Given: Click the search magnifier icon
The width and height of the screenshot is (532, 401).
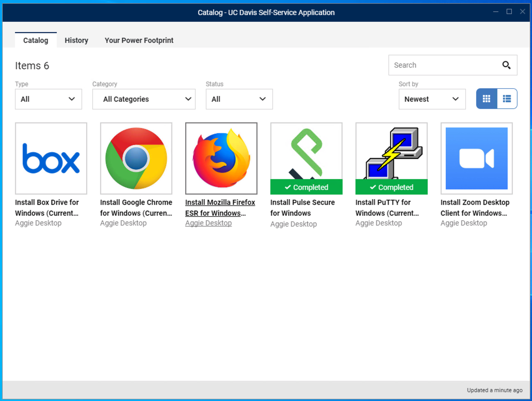Looking at the screenshot, I should 506,65.
